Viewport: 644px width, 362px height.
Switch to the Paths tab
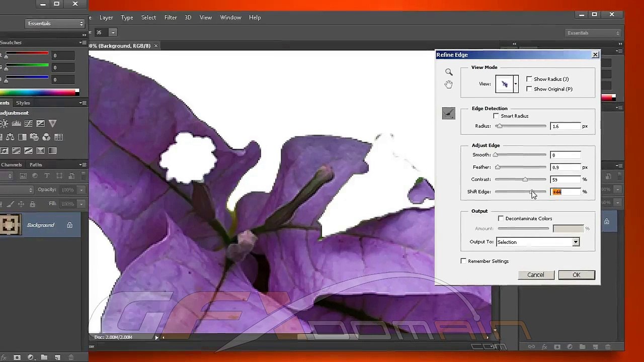36,165
